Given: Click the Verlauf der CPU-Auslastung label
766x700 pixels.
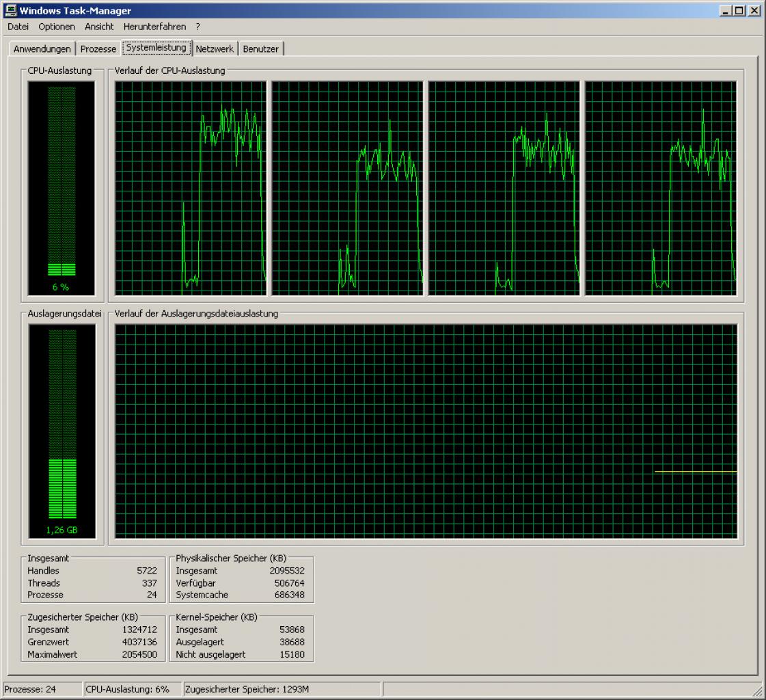Looking at the screenshot, I should [170, 70].
